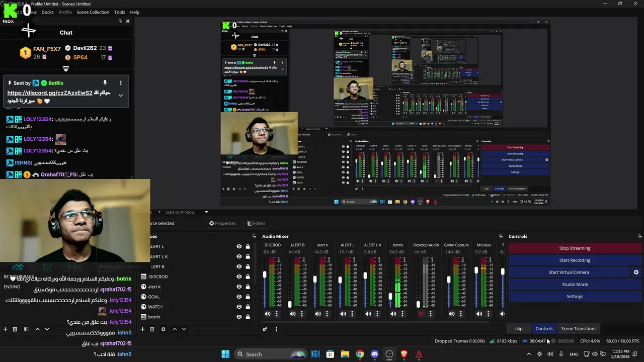Add a new source with plus icon
The image size is (644, 362).
(142, 329)
